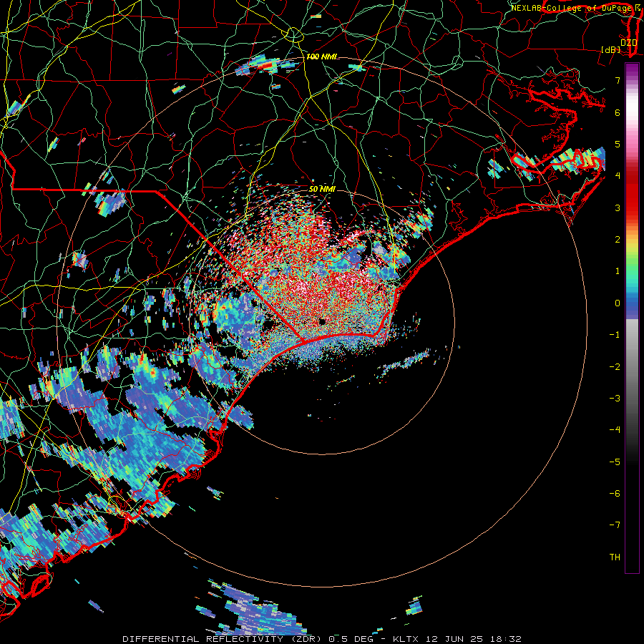Click the 0 dB value on the color scale

(x=618, y=303)
